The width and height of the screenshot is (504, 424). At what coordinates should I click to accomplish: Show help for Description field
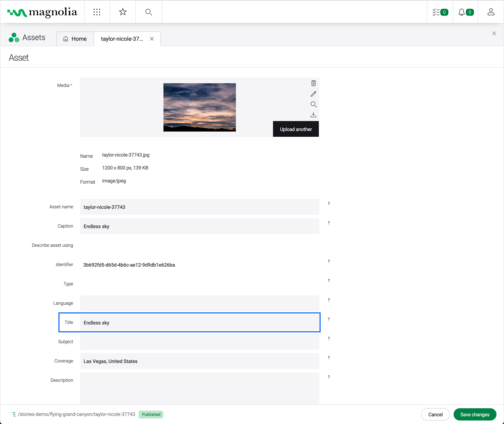click(329, 377)
